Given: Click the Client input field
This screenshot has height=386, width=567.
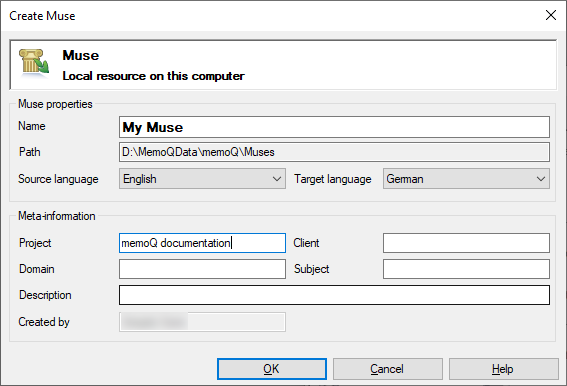Looking at the screenshot, I should click(x=466, y=243).
